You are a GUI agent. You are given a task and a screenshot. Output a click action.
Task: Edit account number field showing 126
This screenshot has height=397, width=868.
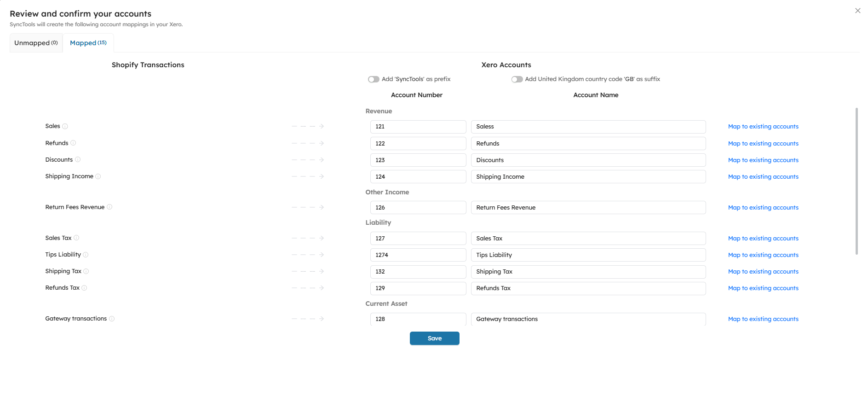(418, 207)
